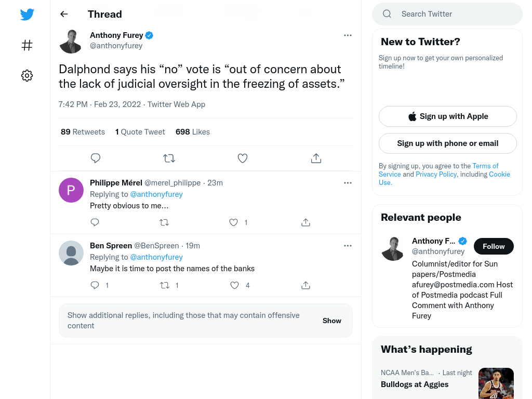Image resolution: width=532 pixels, height=399 pixels.
Task: Retweet Ben Spreen's reply
Action: coord(165,285)
